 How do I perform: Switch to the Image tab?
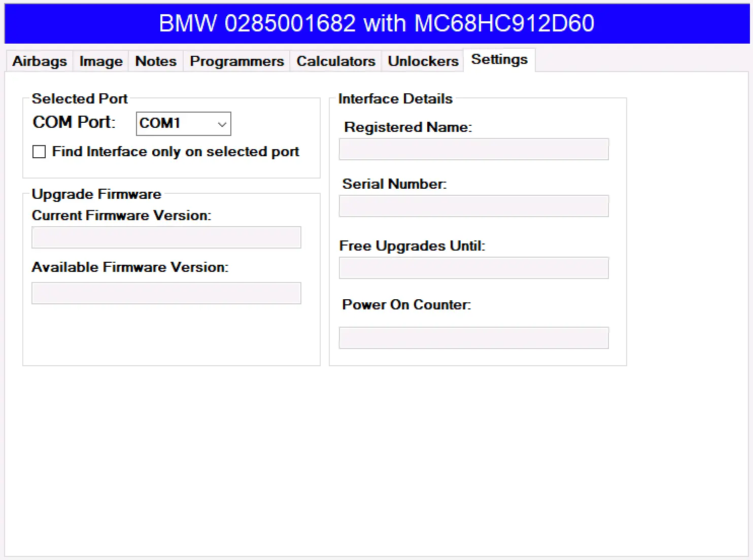tap(101, 61)
